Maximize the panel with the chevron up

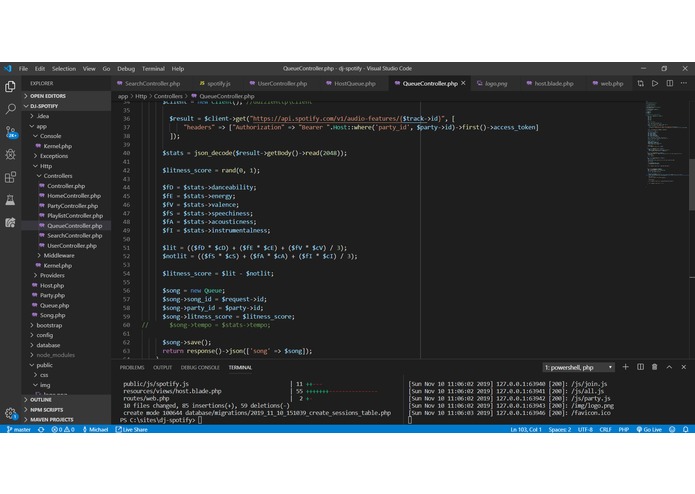(x=669, y=367)
